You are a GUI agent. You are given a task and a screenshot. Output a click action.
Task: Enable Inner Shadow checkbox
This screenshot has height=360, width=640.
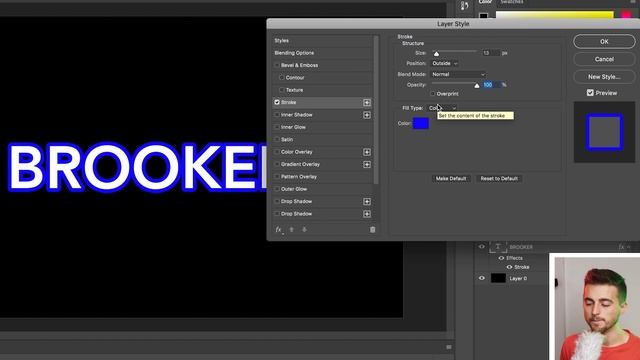[x=277, y=115]
